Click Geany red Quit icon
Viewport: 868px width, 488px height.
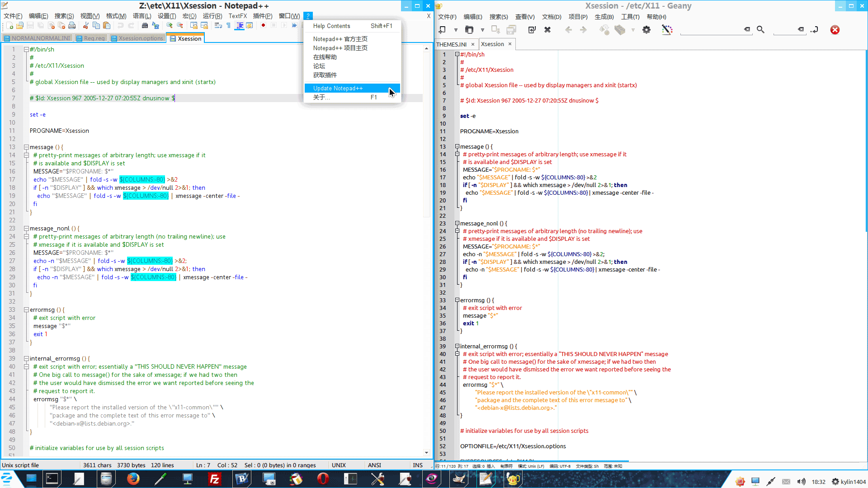point(835,30)
